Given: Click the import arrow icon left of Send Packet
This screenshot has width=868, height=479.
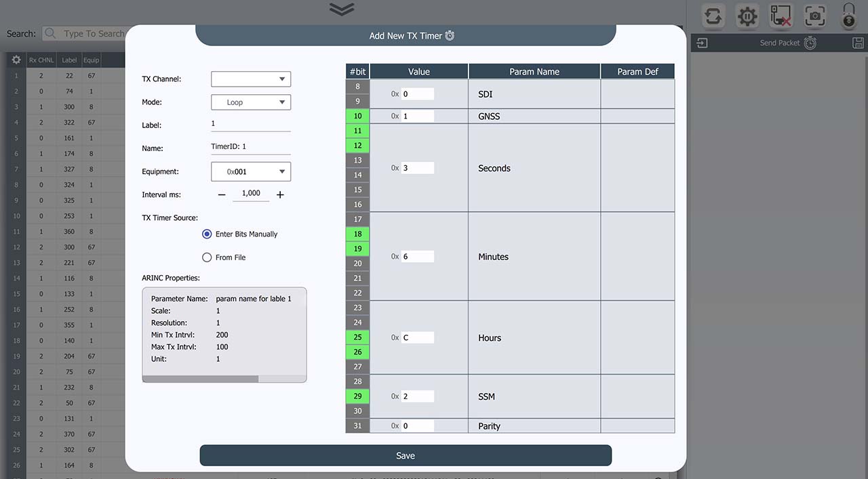Looking at the screenshot, I should 702,43.
